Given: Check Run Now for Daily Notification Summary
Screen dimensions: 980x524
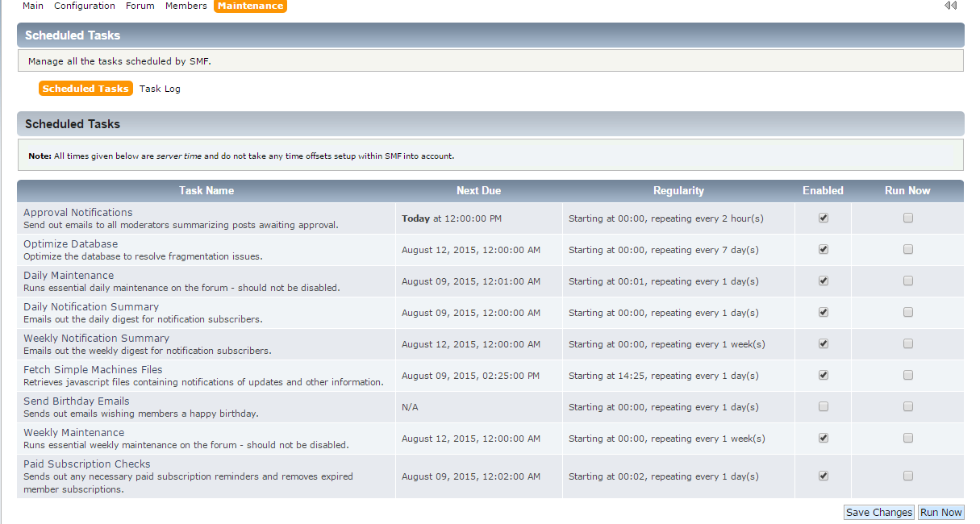Looking at the screenshot, I should [908, 312].
